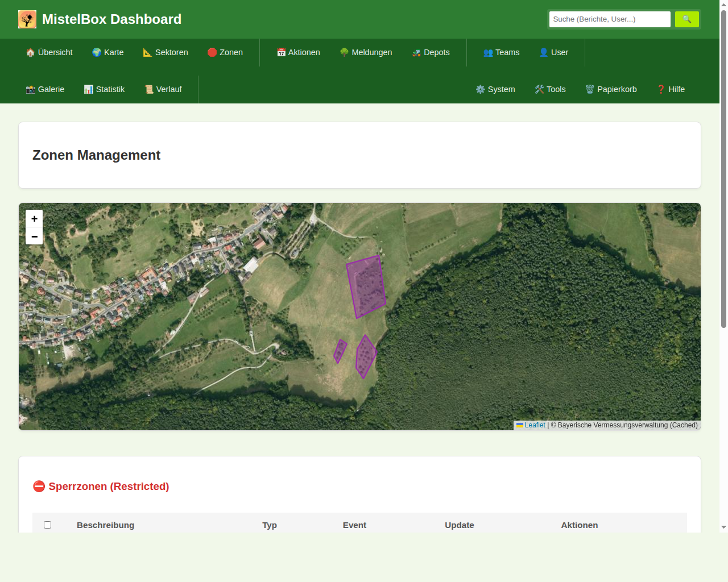
Task: Click the green search magnifier button
Action: (x=686, y=19)
